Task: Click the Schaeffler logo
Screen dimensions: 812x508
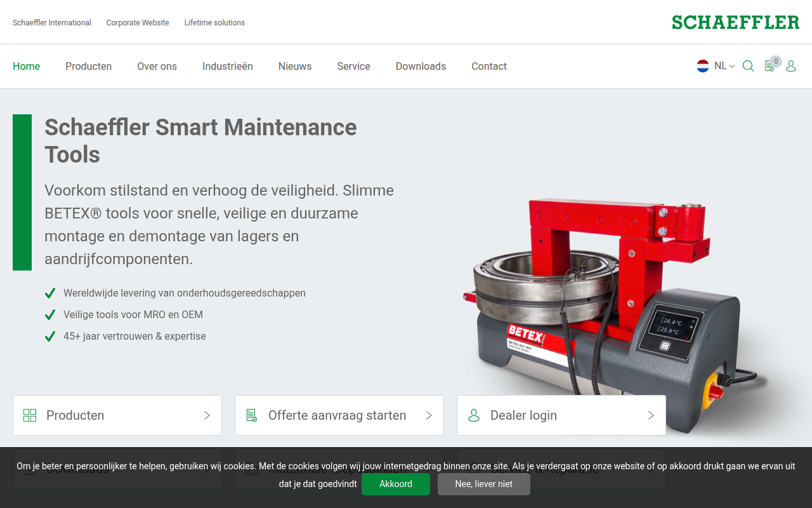Action: (735, 22)
